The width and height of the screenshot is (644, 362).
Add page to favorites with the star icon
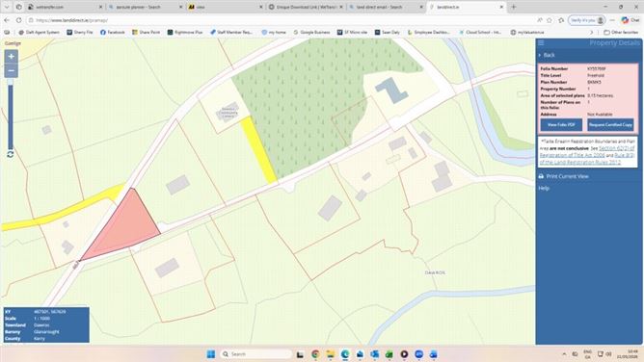point(550,20)
